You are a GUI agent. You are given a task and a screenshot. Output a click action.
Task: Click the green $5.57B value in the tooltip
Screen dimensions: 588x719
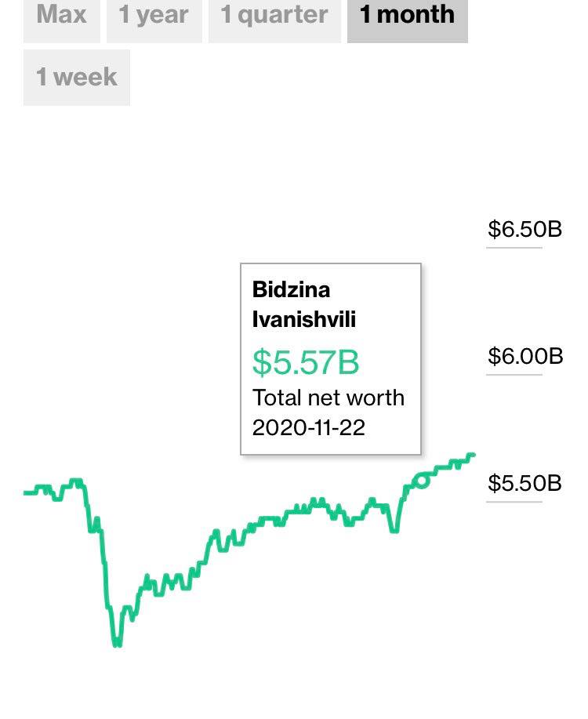(306, 362)
